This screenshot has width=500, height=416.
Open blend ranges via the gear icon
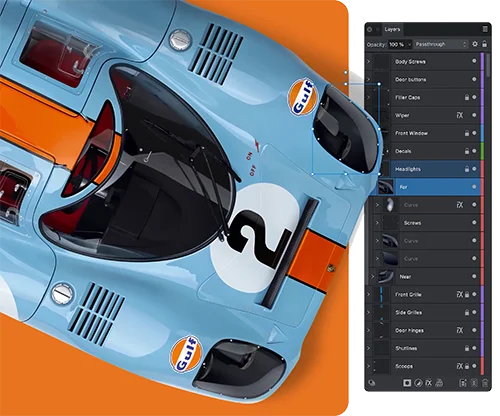pyautogui.click(x=475, y=44)
